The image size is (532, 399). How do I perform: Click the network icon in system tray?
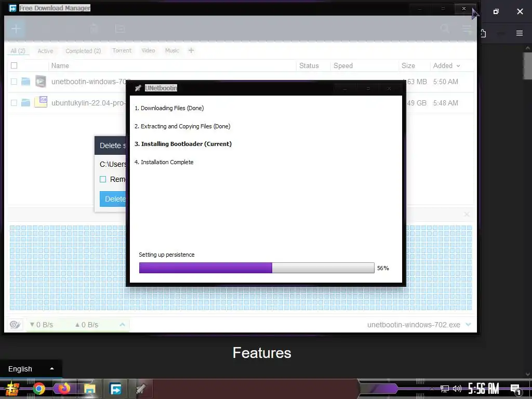click(444, 389)
